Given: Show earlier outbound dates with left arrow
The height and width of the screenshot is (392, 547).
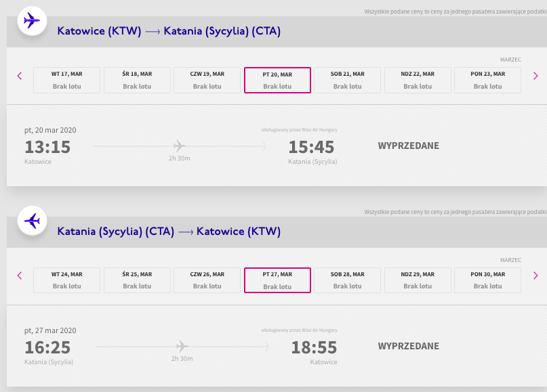Looking at the screenshot, I should (x=20, y=76).
